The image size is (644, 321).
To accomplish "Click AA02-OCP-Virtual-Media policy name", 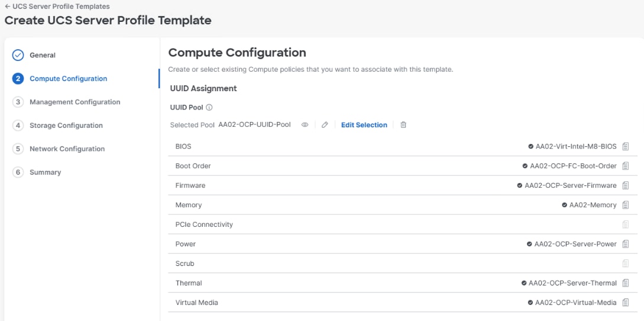I will pyautogui.click(x=576, y=303).
